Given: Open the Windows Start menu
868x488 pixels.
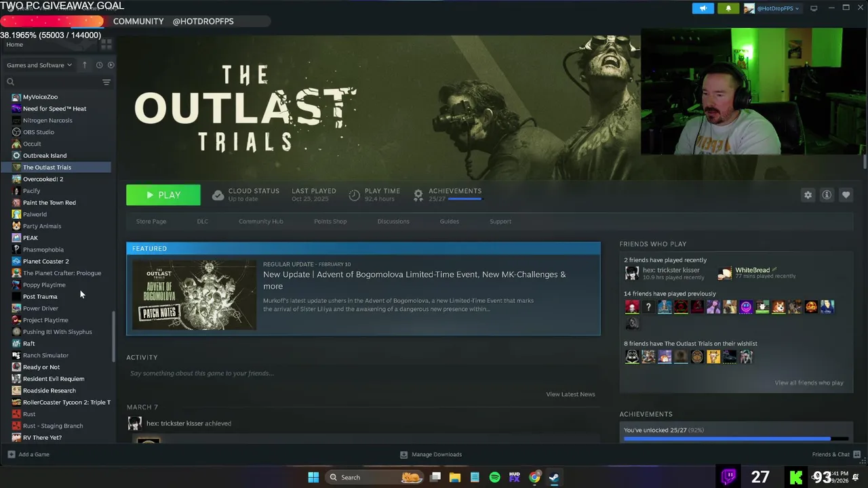Looking at the screenshot, I should 313,477.
